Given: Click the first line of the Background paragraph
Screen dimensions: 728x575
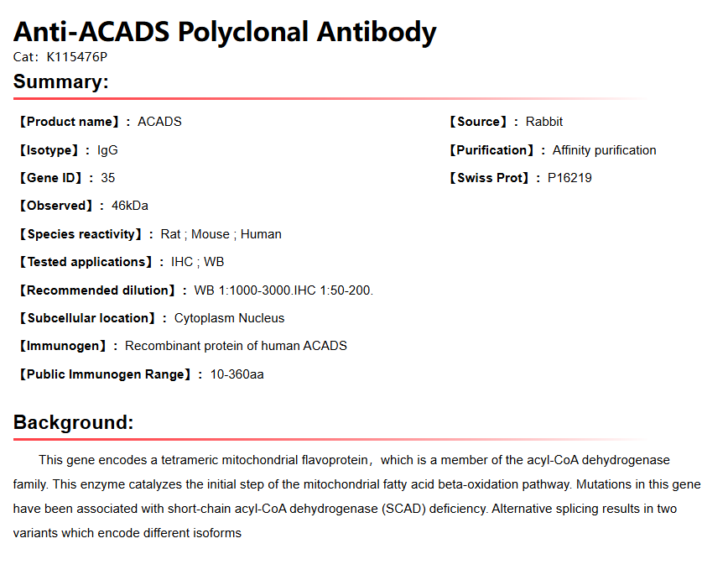Looking at the screenshot, I should [x=354, y=460].
